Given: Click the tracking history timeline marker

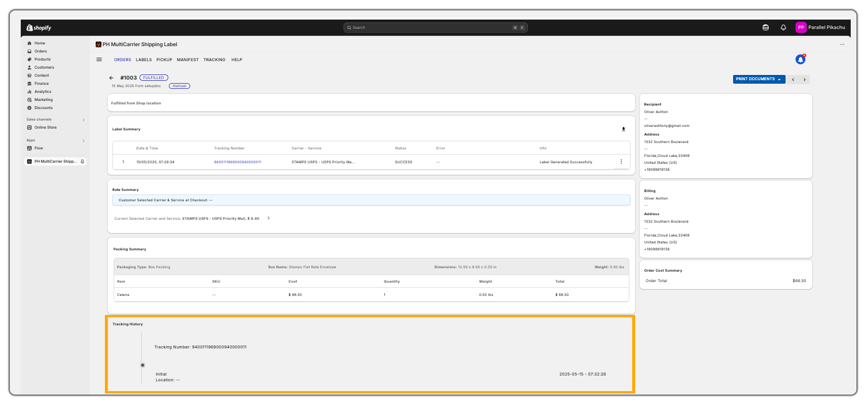Looking at the screenshot, I should [143, 365].
